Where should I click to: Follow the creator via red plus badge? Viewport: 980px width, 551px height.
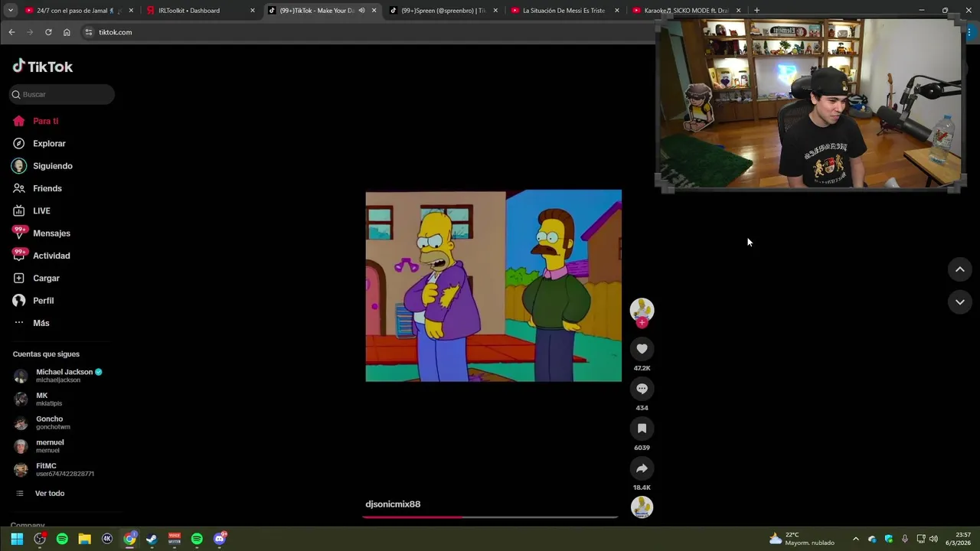point(642,323)
